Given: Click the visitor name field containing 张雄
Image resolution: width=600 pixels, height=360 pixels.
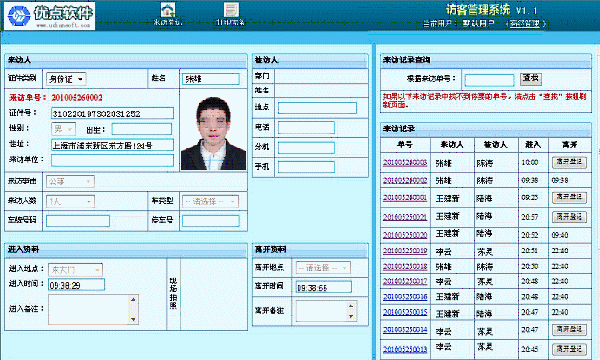Looking at the screenshot, I should (x=211, y=79).
